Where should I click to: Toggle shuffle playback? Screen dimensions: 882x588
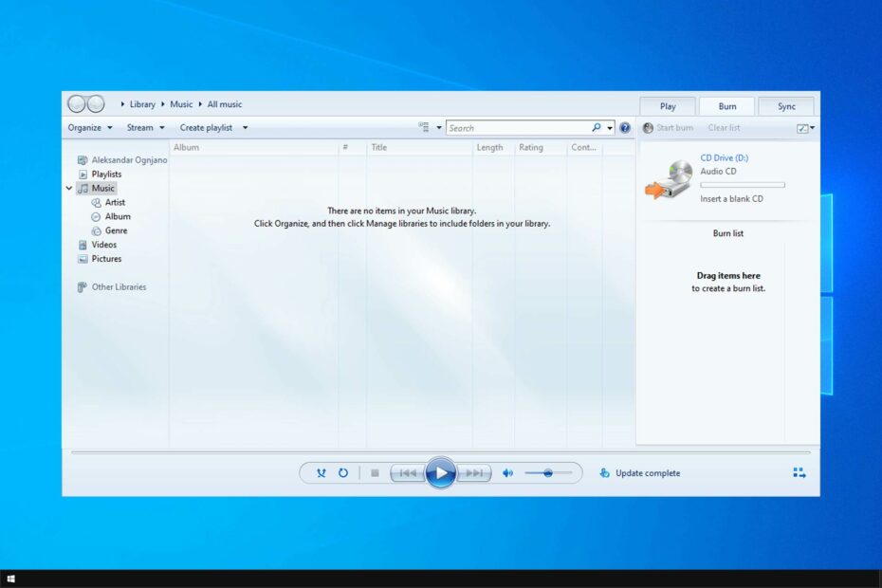click(x=322, y=472)
